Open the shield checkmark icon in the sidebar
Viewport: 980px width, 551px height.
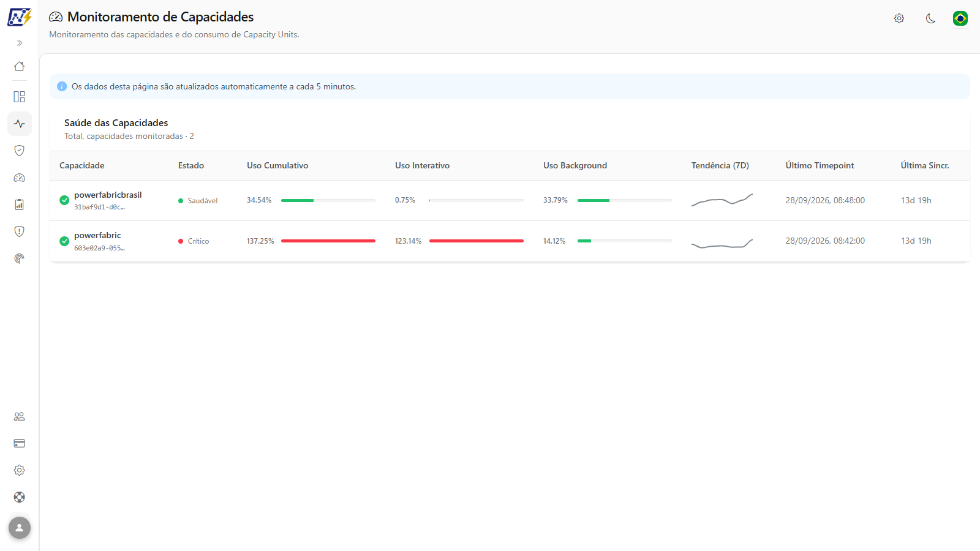[x=20, y=151]
